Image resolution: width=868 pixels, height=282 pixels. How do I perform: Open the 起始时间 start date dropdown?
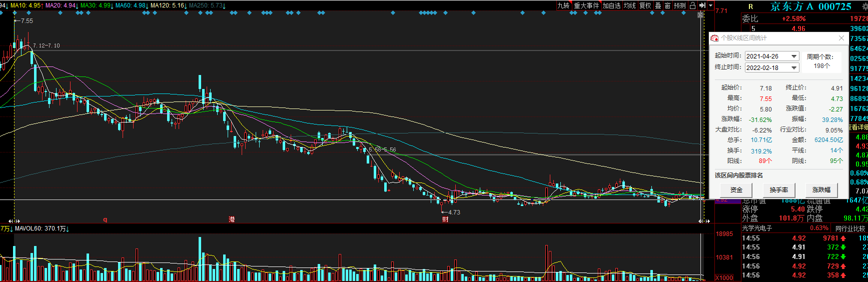[x=794, y=56]
